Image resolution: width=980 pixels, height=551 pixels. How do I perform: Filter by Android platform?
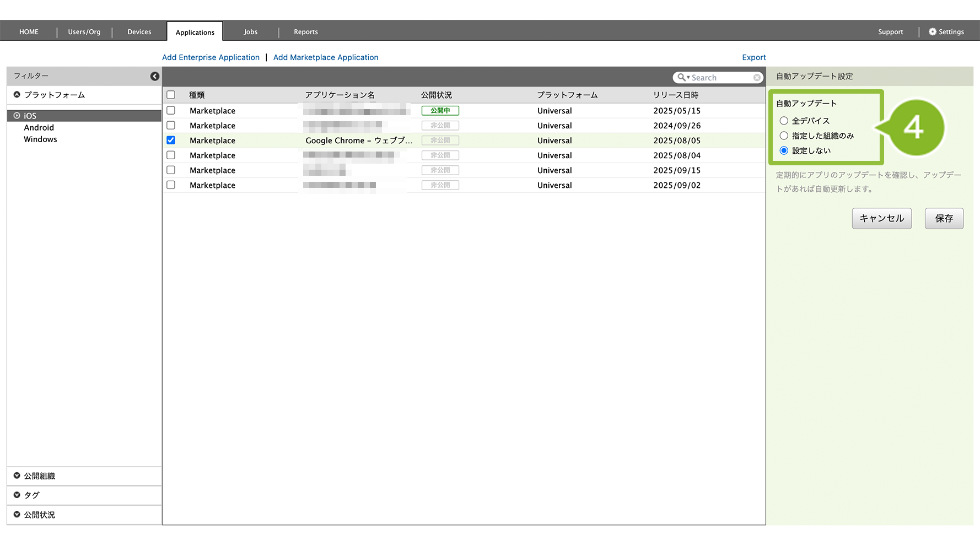tap(39, 128)
